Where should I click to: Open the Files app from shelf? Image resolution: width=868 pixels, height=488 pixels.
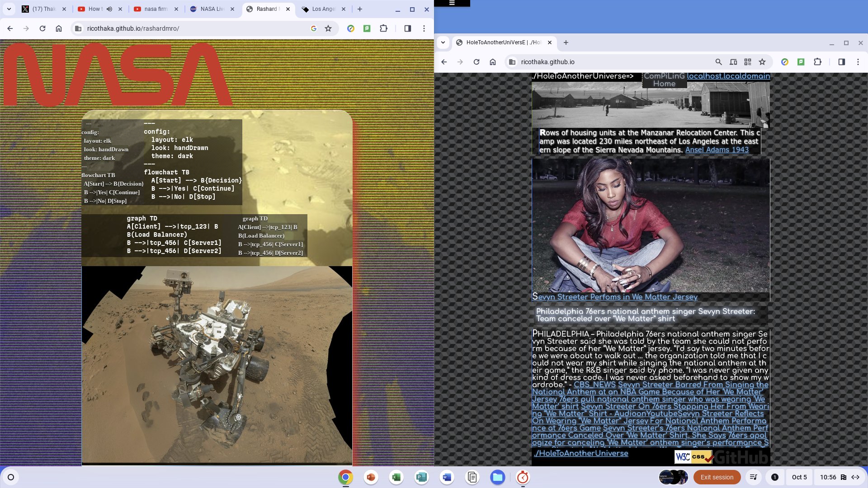497,477
